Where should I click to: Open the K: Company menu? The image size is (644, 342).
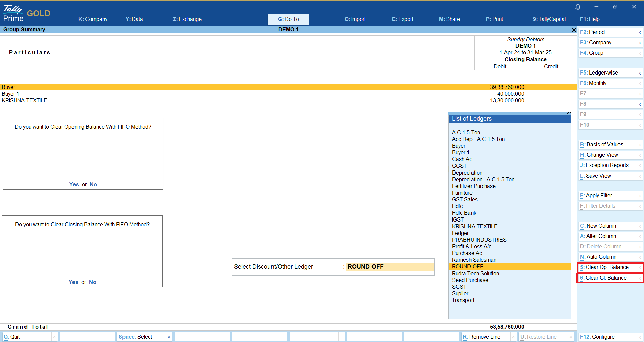93,19
